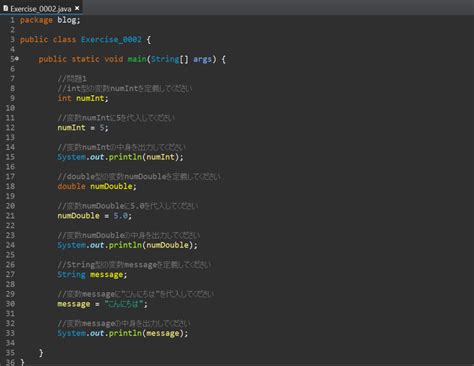Screen dimensions: 474x366
Task: Click the 'String[]' parameter type on line 5
Action: click(170, 59)
